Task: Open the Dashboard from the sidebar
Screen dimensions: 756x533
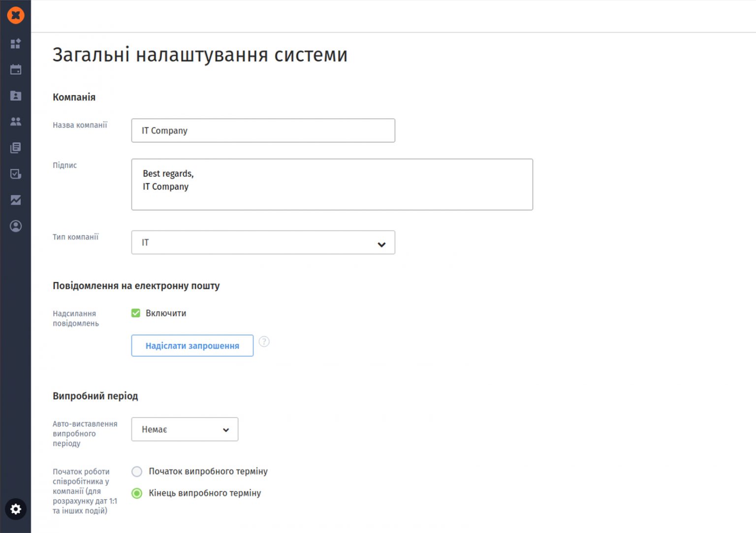Action: click(x=16, y=43)
